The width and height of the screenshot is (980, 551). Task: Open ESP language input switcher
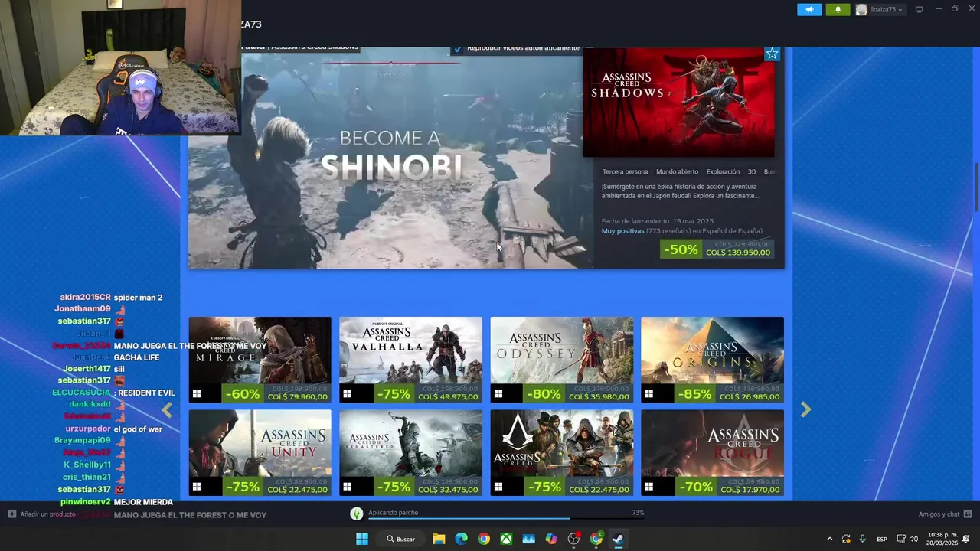click(x=882, y=539)
